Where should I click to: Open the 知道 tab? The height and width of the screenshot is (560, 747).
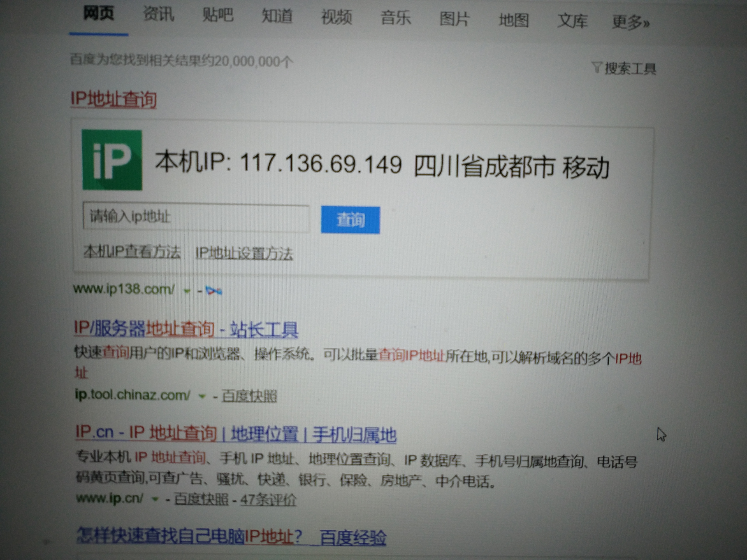(277, 16)
